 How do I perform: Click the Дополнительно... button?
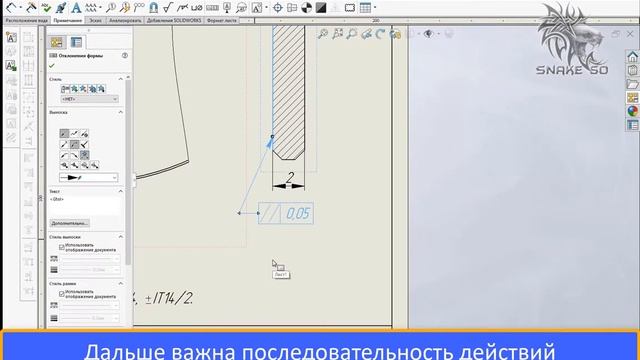click(69, 223)
